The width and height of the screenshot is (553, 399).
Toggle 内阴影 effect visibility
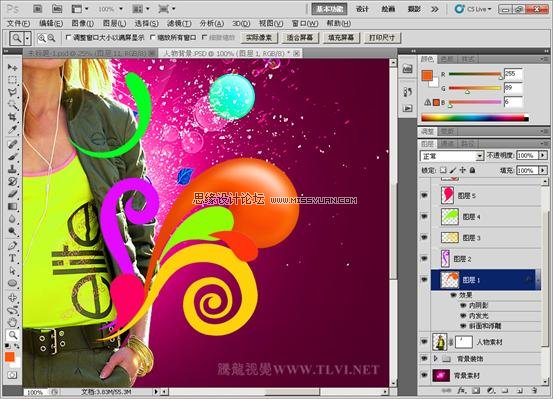click(463, 306)
